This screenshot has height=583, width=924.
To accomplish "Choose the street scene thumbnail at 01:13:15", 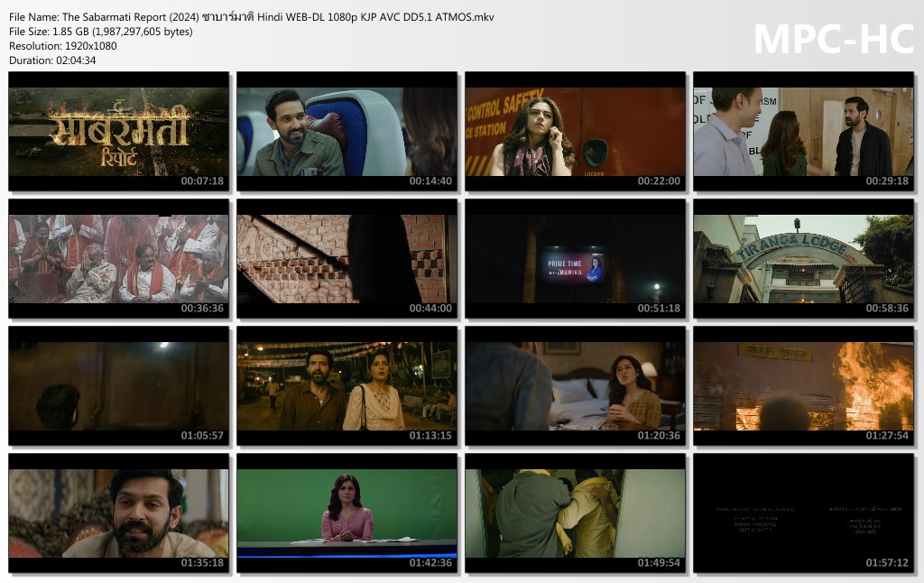I will [347, 385].
